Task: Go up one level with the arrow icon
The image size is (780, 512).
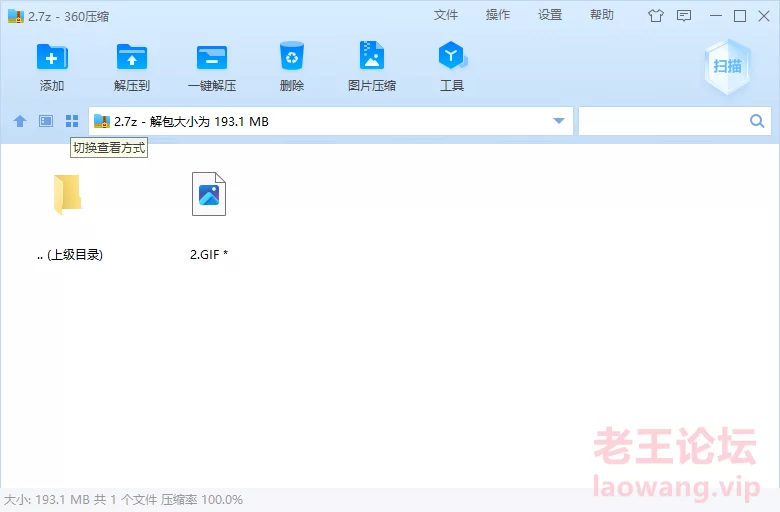Action: click(20, 121)
